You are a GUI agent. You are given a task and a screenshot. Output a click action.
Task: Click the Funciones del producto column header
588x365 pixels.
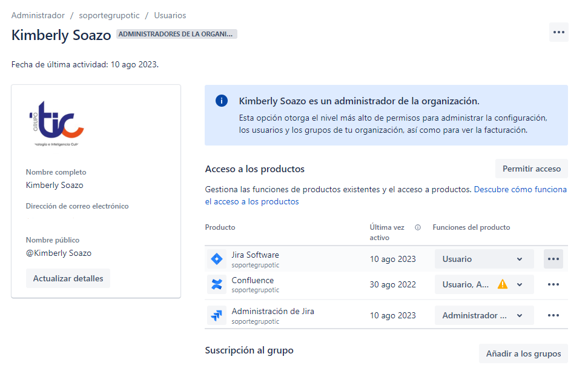tap(471, 227)
